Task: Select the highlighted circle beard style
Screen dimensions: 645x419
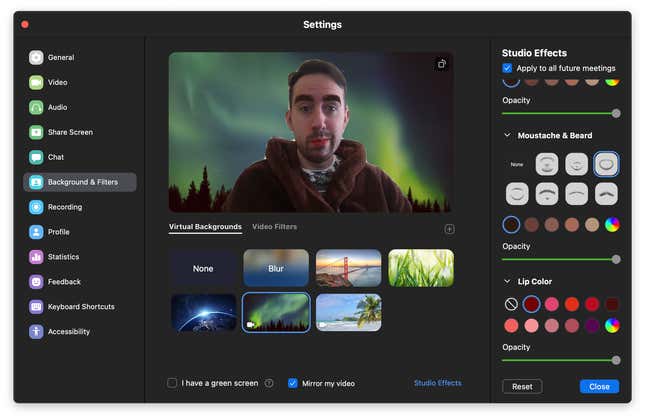Action: [606, 164]
